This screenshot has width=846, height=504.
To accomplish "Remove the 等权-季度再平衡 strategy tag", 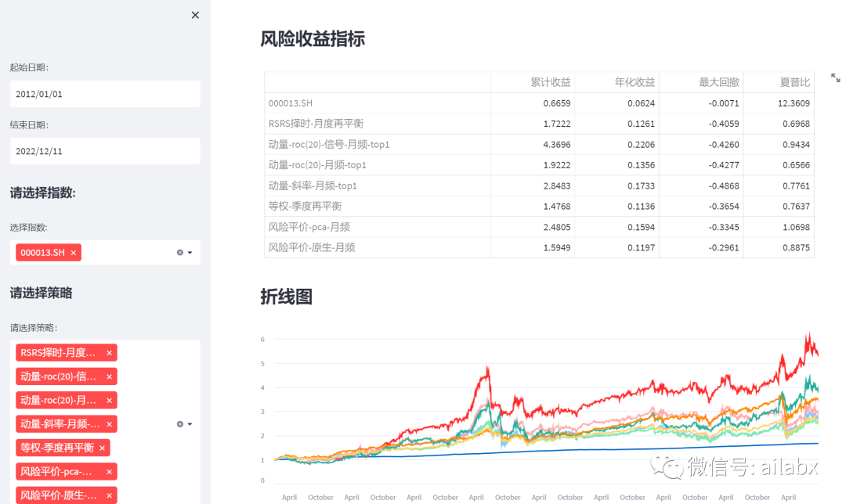I will (103, 448).
